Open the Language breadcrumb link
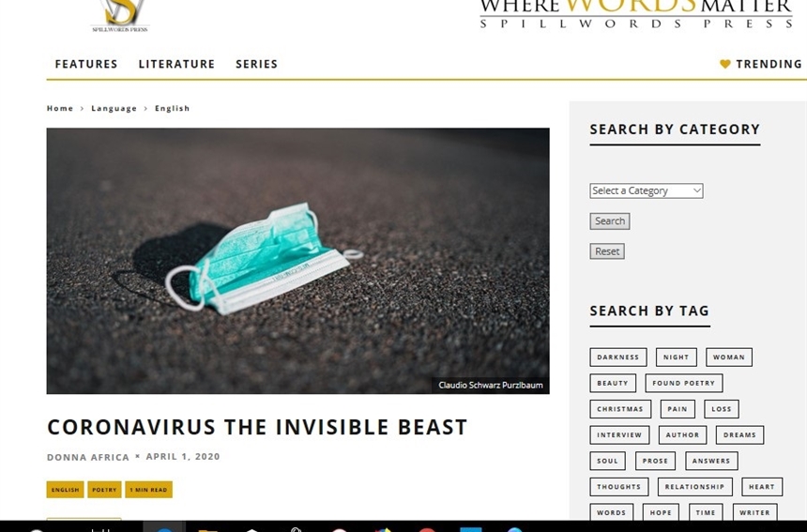Screen dimensions: 807x532 point(114,109)
